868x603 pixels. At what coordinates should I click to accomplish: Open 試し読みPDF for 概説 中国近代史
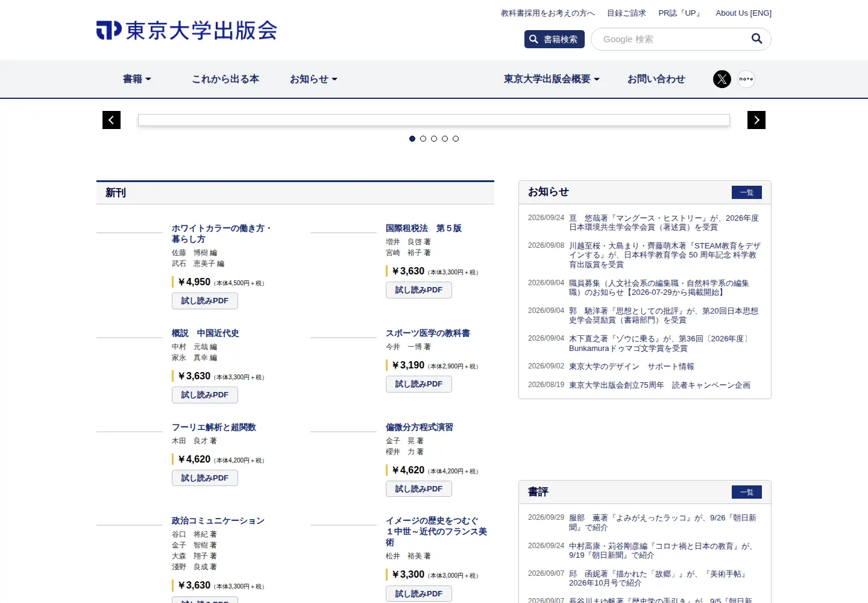click(x=205, y=395)
